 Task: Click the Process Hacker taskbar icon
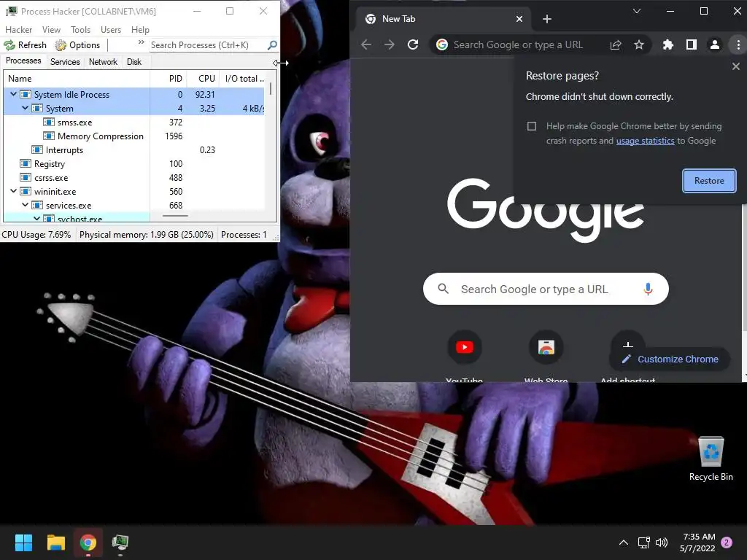pos(120,542)
